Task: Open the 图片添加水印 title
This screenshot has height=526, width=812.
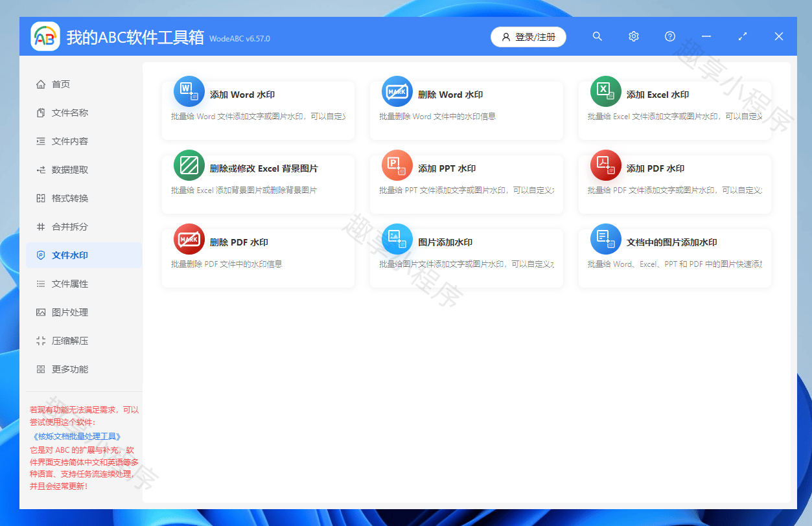Action: tap(445, 242)
